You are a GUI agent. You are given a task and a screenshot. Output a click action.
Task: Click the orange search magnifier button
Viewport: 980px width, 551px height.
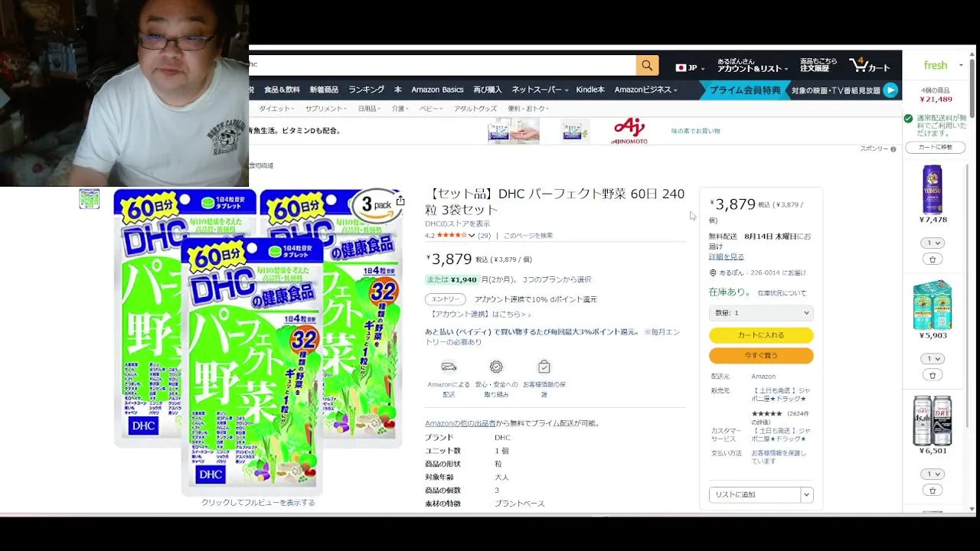click(x=647, y=65)
